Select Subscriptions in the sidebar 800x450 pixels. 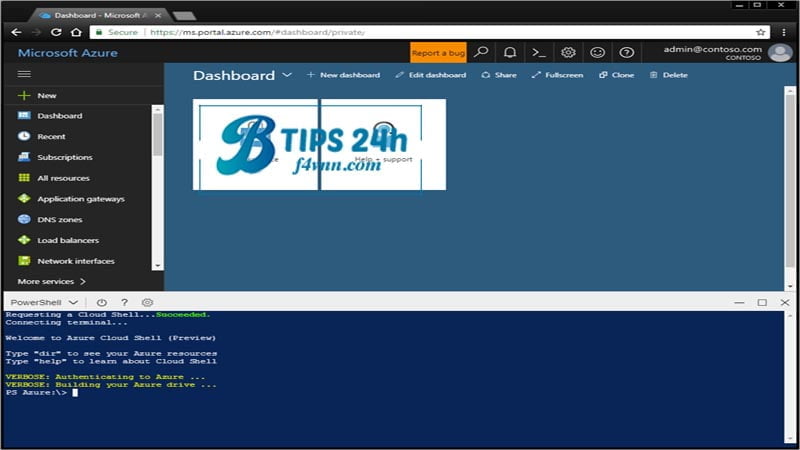65,157
